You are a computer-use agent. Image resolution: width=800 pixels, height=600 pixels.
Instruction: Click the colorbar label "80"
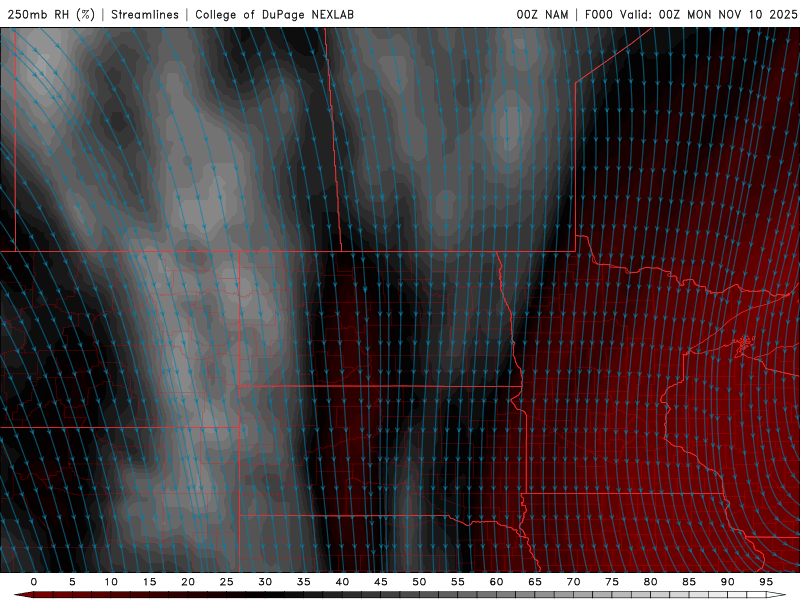(650, 582)
